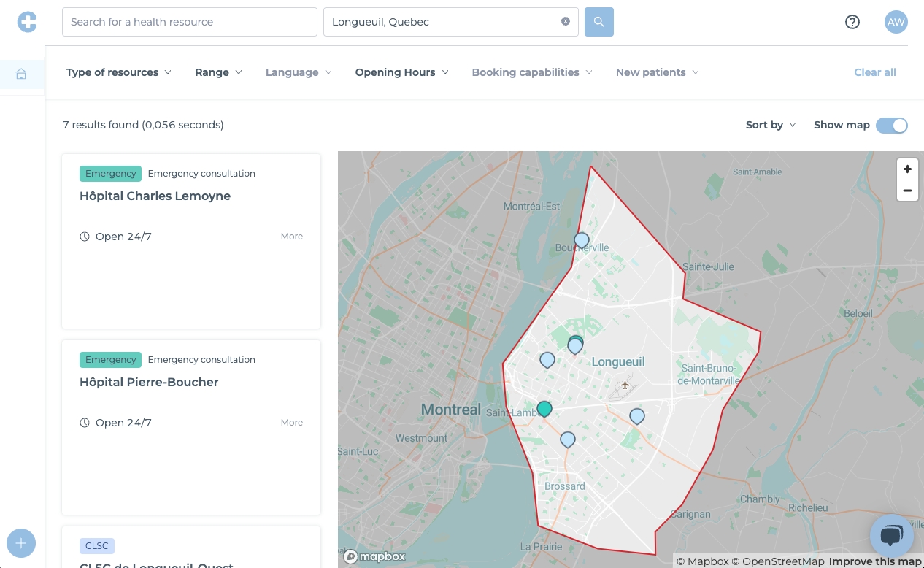Click the home icon in the sidebar
The height and width of the screenshot is (568, 924).
pos(21,74)
